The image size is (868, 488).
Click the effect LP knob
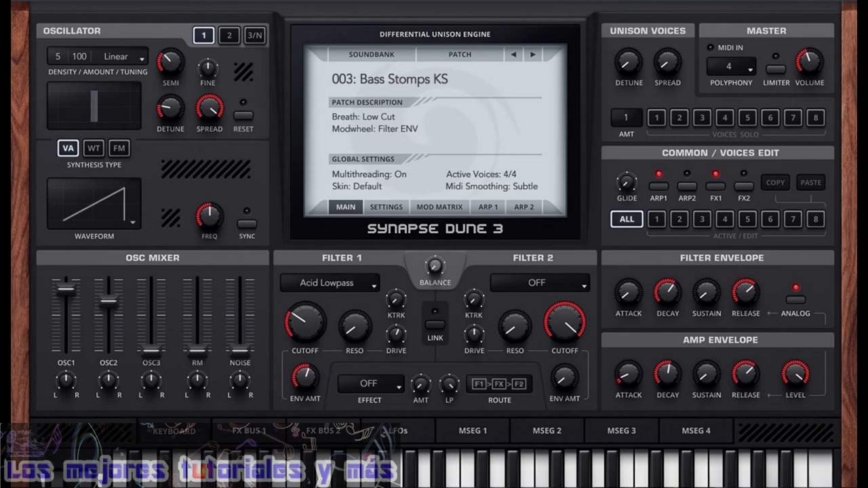point(449,385)
